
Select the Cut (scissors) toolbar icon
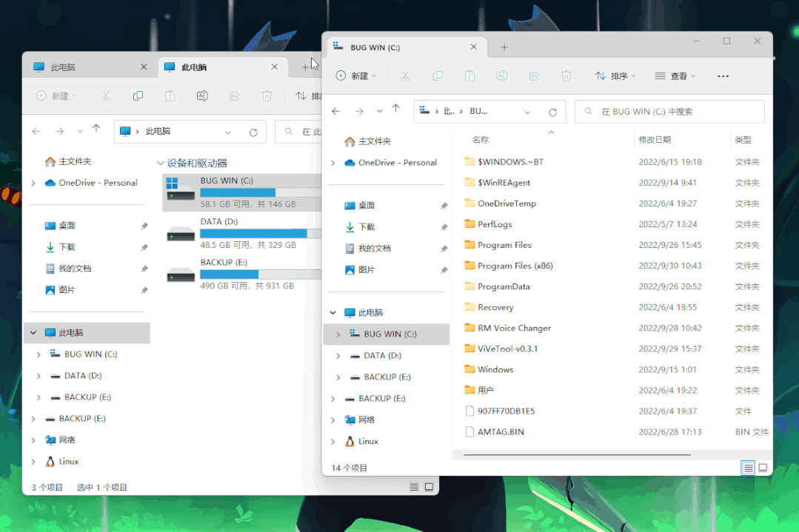pyautogui.click(x=405, y=75)
